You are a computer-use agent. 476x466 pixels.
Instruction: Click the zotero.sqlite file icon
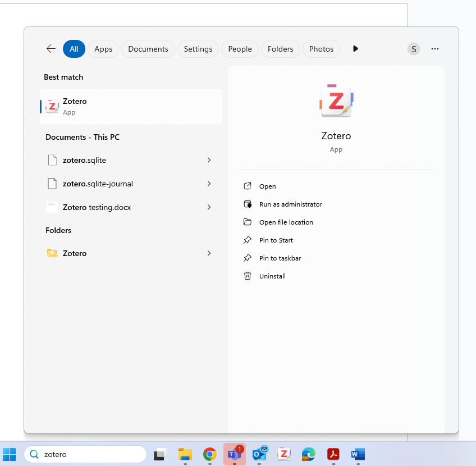tap(52, 160)
